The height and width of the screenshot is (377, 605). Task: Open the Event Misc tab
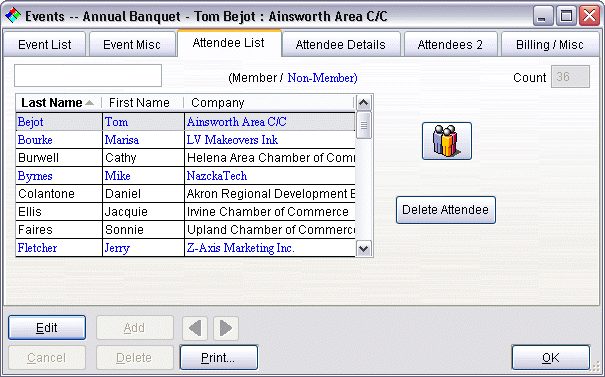coord(132,45)
